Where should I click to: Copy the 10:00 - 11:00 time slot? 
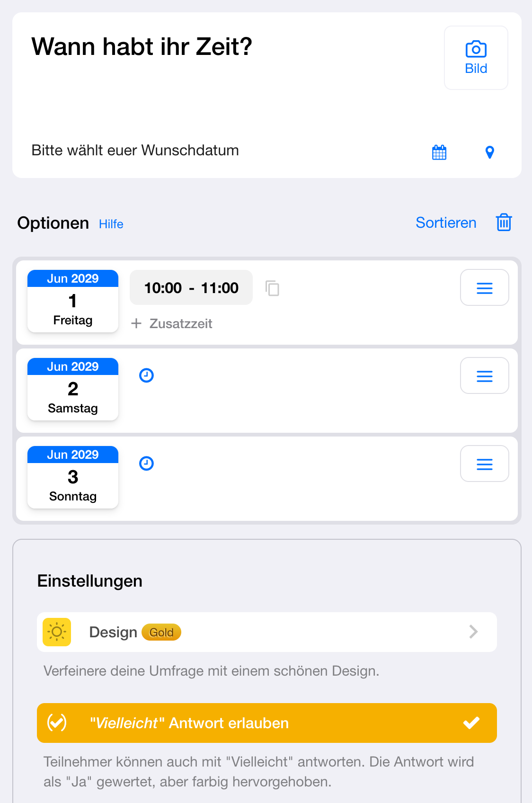(x=272, y=288)
